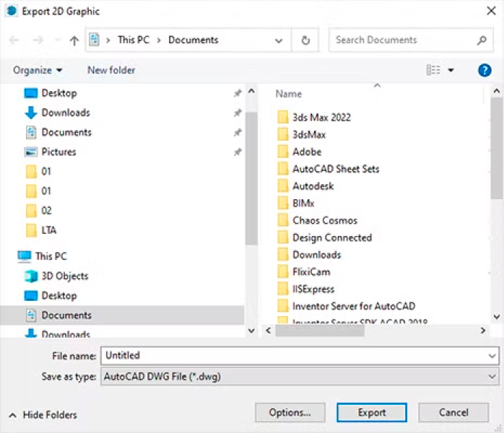The image size is (504, 433).
Task: Click the breadcrumb chevron before This PC
Action: [108, 40]
